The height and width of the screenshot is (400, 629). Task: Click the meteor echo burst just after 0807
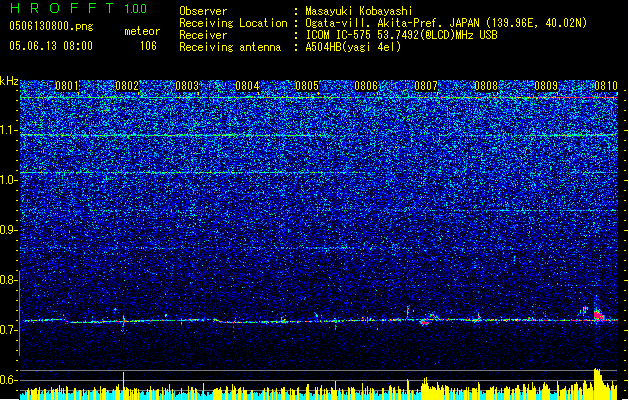point(428,320)
